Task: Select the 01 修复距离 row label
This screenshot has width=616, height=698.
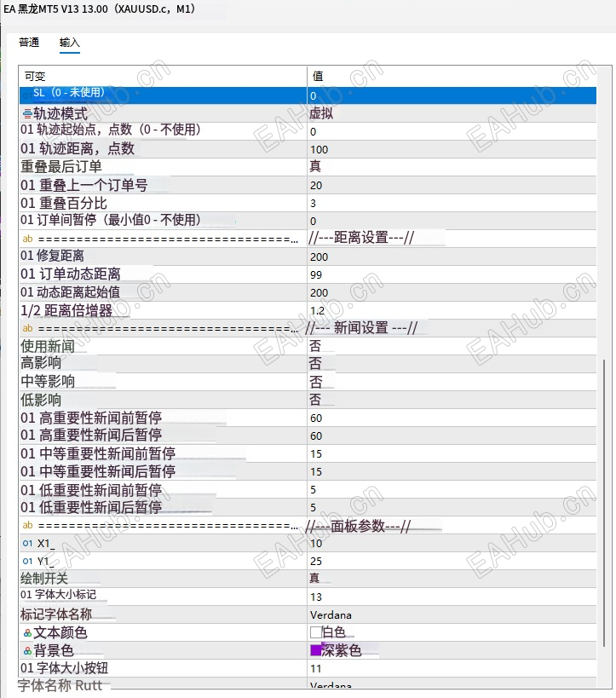Action: 52,256
